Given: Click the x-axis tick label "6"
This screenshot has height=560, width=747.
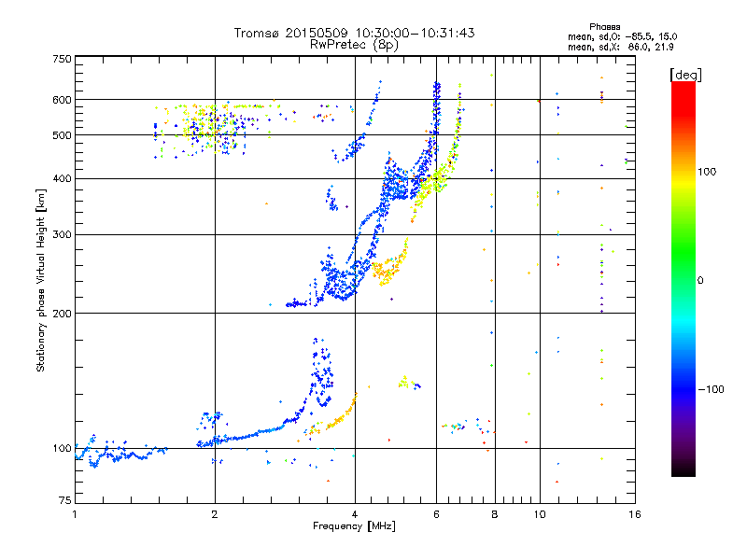Looking at the screenshot, I should pyautogui.click(x=436, y=514).
